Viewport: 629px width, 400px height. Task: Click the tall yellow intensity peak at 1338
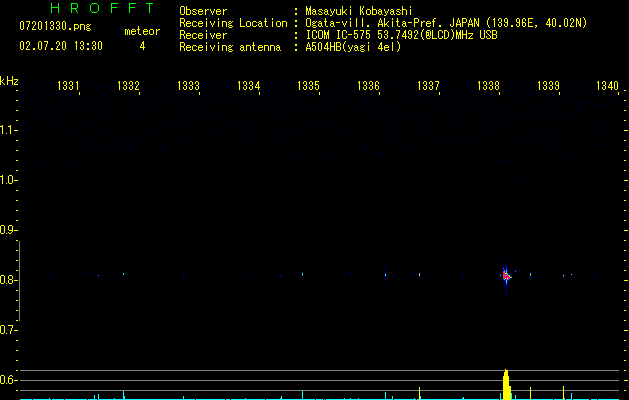pyautogui.click(x=506, y=384)
